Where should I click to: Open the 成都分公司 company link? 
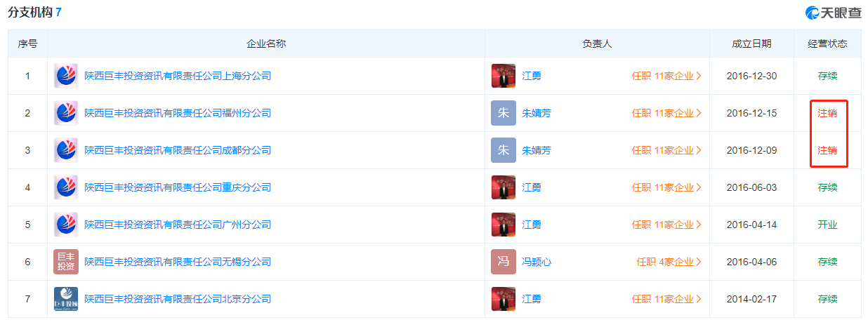(178, 150)
